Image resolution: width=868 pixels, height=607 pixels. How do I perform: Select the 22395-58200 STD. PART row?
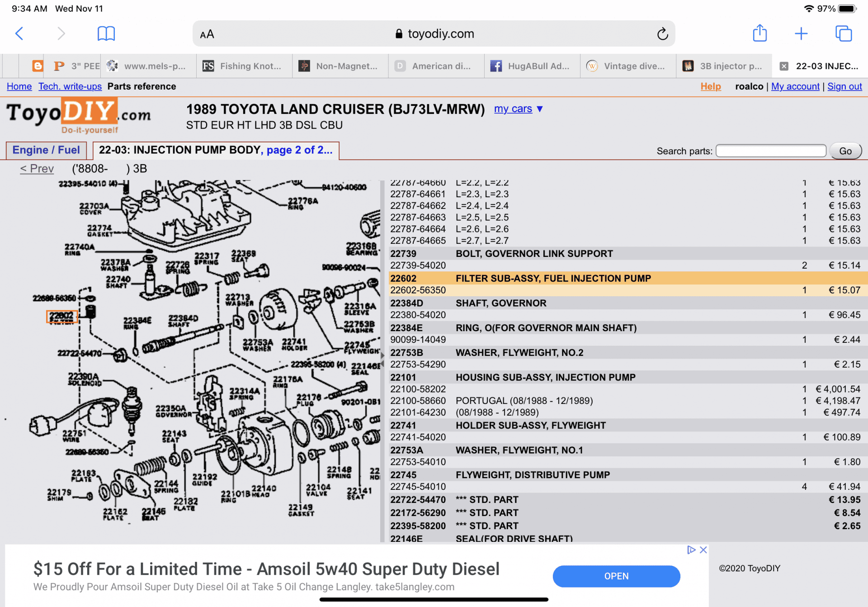(628, 526)
